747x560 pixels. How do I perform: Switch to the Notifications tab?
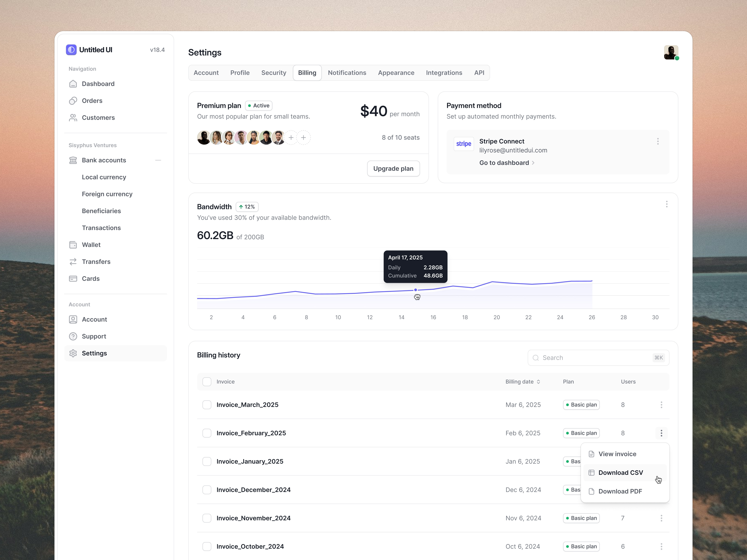pyautogui.click(x=347, y=73)
